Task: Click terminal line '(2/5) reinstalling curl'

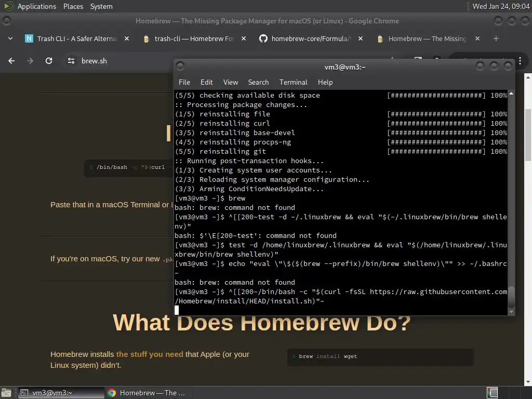Action: pos(222,124)
